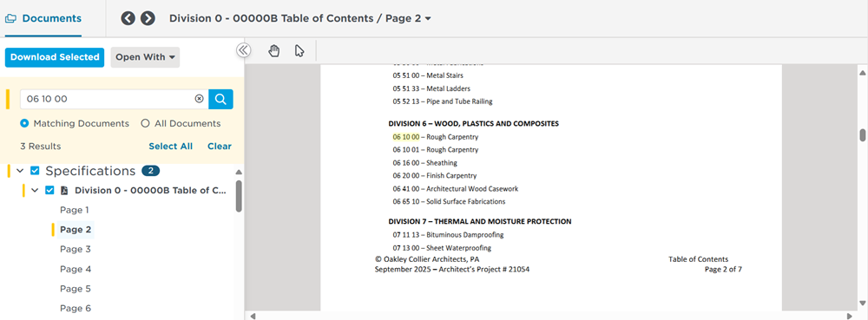Click 07 13 00 – Sheet Waterproofing line
868x320 pixels.
[442, 248]
